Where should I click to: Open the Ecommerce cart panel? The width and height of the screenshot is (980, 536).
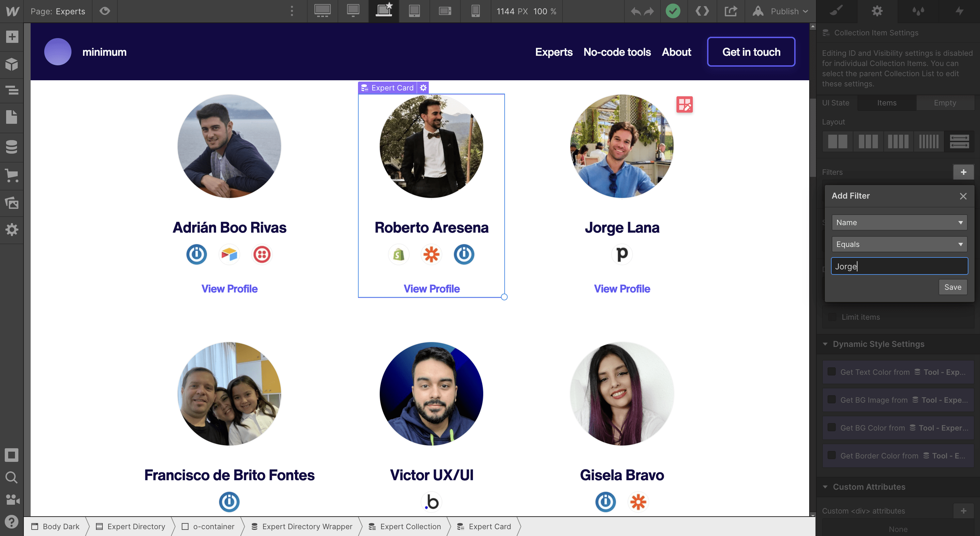(x=12, y=175)
